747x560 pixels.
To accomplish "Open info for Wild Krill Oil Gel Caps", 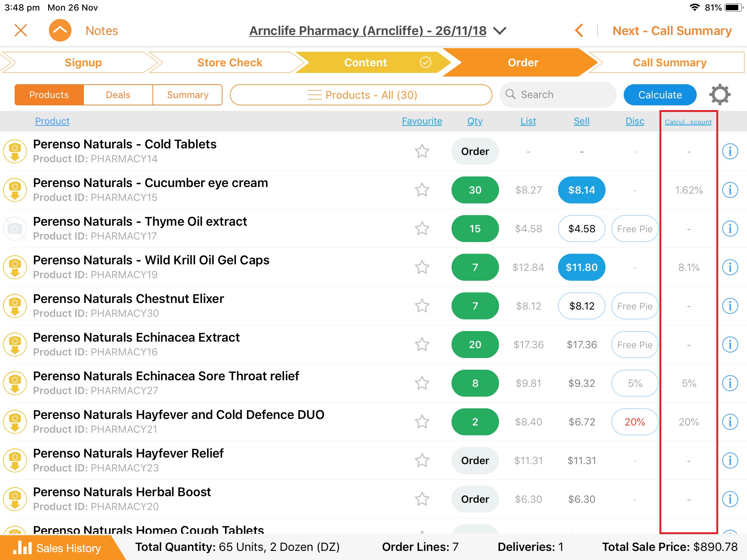I will tap(730, 267).
